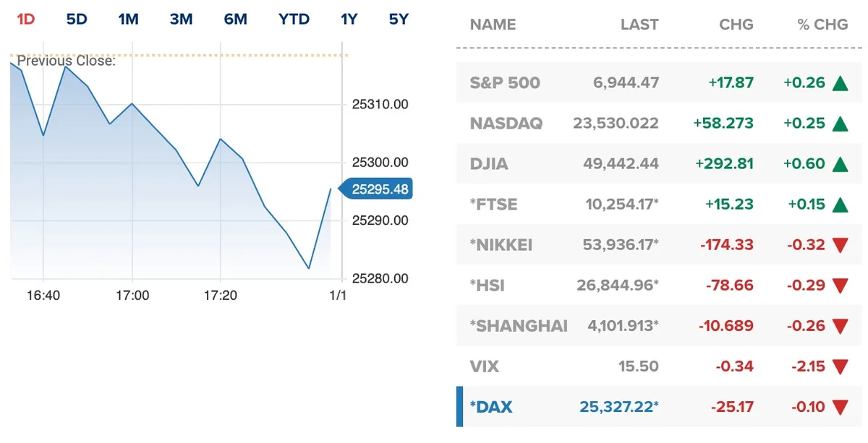The width and height of the screenshot is (868, 443).
Task: Click the FTSE green triangle indicator
Action: (x=840, y=204)
